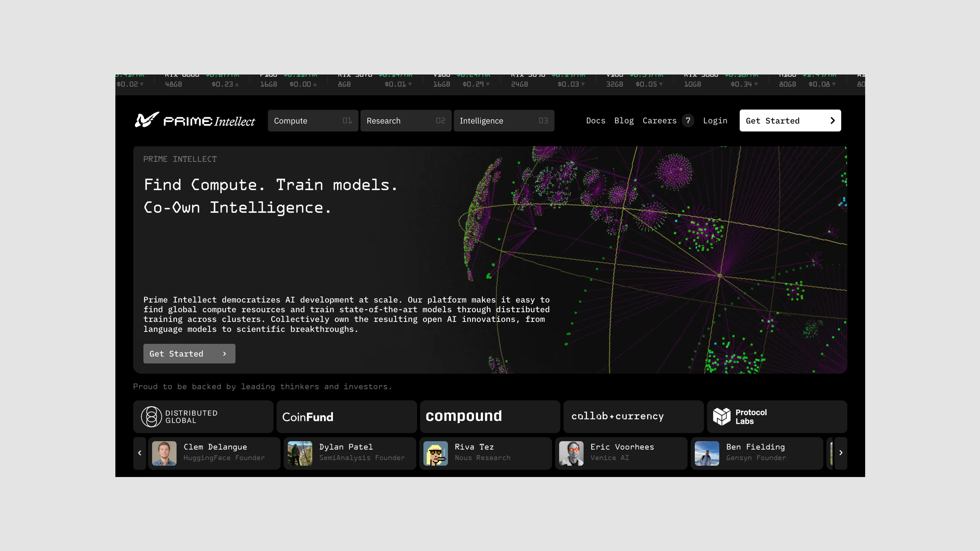Viewport: 980px width, 551px height.
Task: Open the Blog link
Action: tap(624, 121)
